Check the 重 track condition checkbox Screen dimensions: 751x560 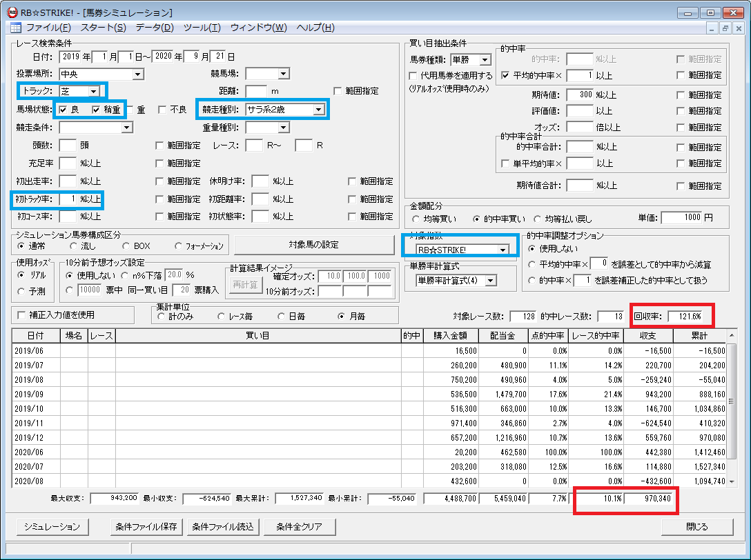(130, 110)
